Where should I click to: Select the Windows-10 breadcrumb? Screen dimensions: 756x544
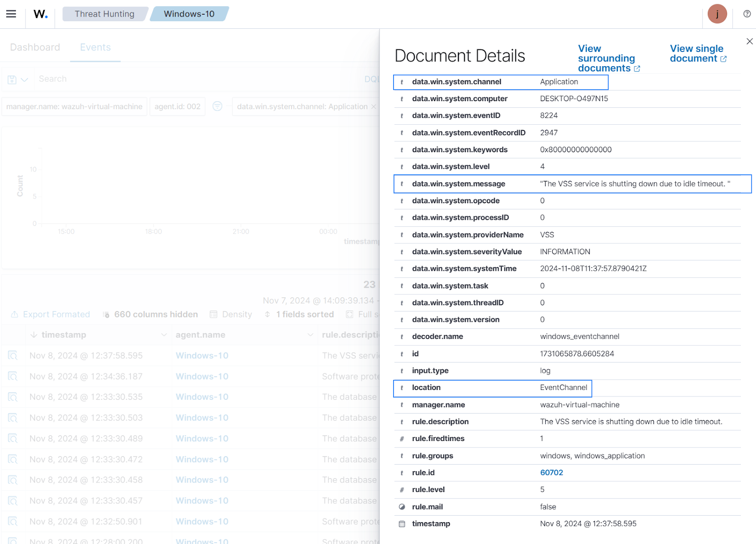(x=189, y=14)
